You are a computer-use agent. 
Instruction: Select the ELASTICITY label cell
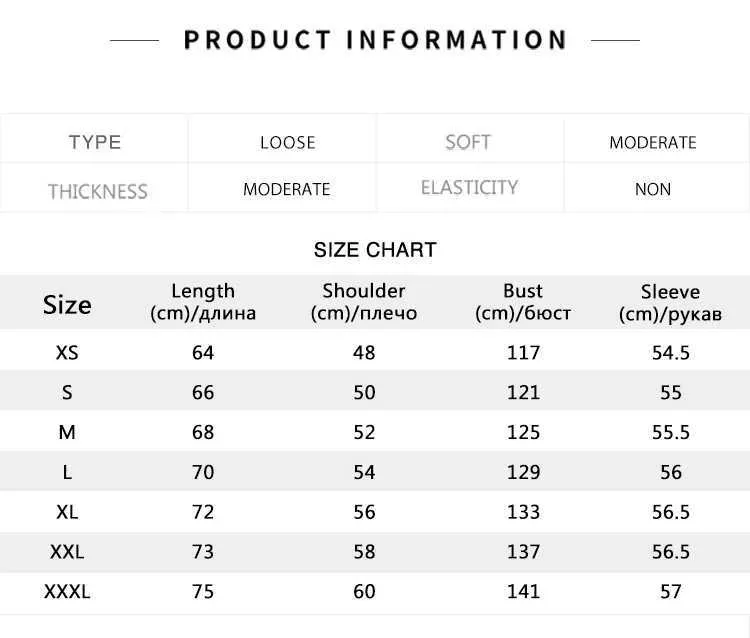coord(469,188)
